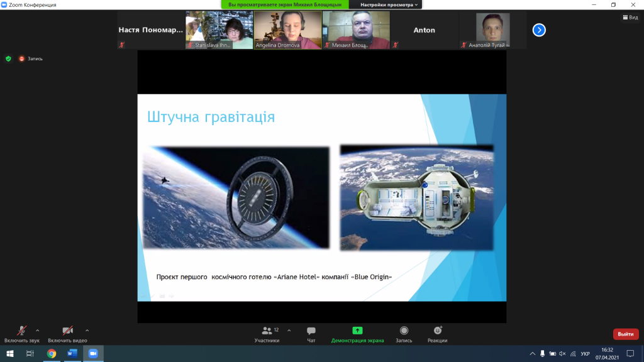Click the Zoom Конференция window title icon
The height and width of the screenshot is (362, 644).
(4, 4)
